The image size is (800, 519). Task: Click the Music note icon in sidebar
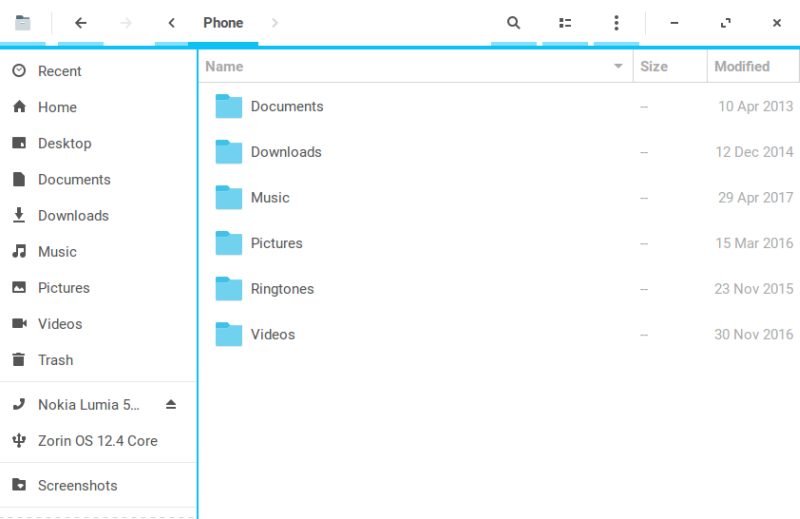click(19, 251)
